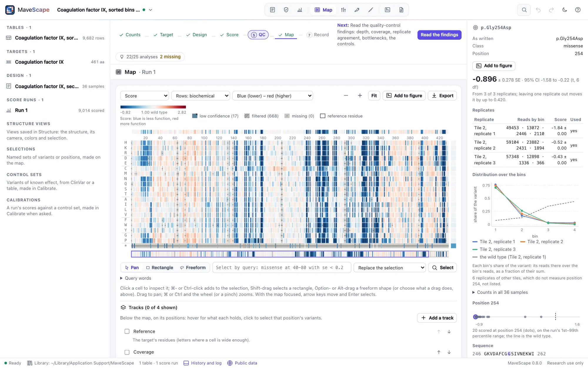Open the protein structure icon in toolbar
588x368 pixels.
point(357,10)
